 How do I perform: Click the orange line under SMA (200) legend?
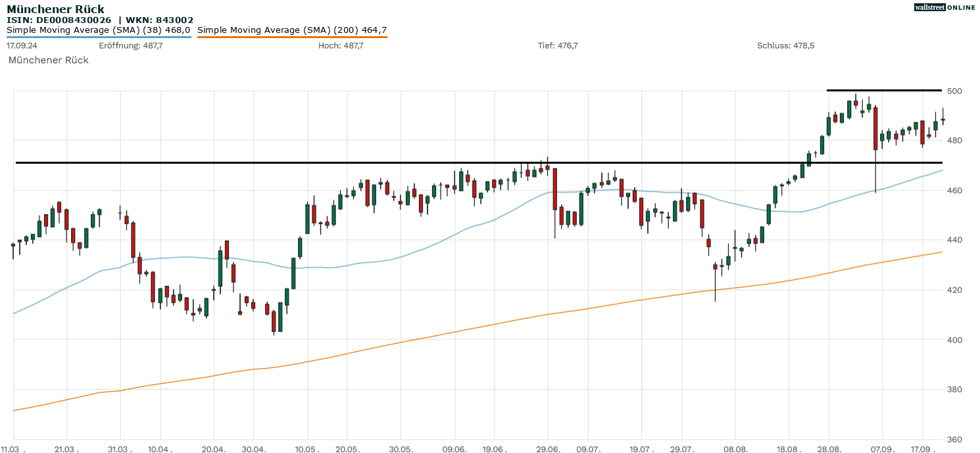292,37
